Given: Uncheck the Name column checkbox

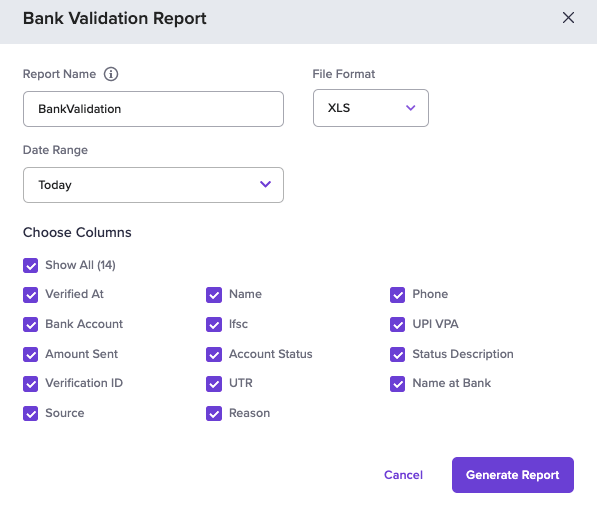Looking at the screenshot, I should 214,295.
